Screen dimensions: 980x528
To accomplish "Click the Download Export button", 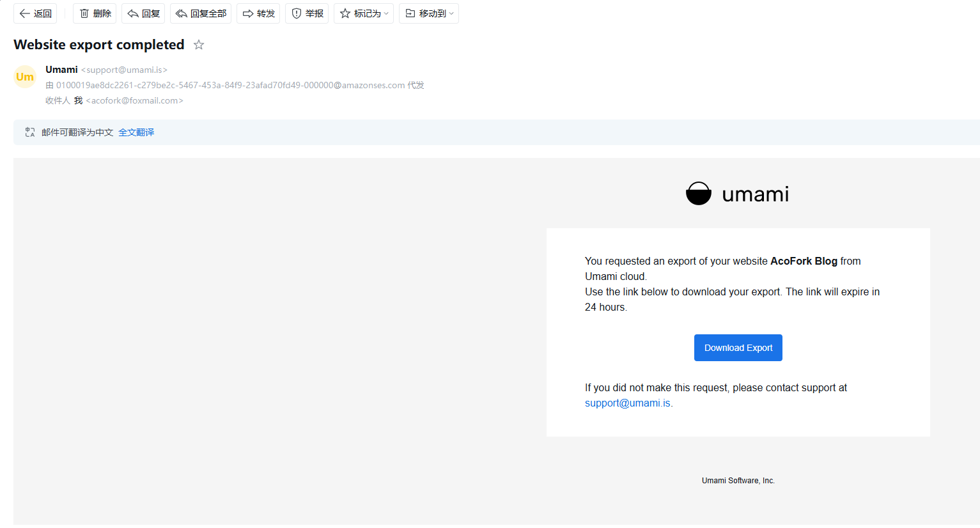I will (x=738, y=348).
